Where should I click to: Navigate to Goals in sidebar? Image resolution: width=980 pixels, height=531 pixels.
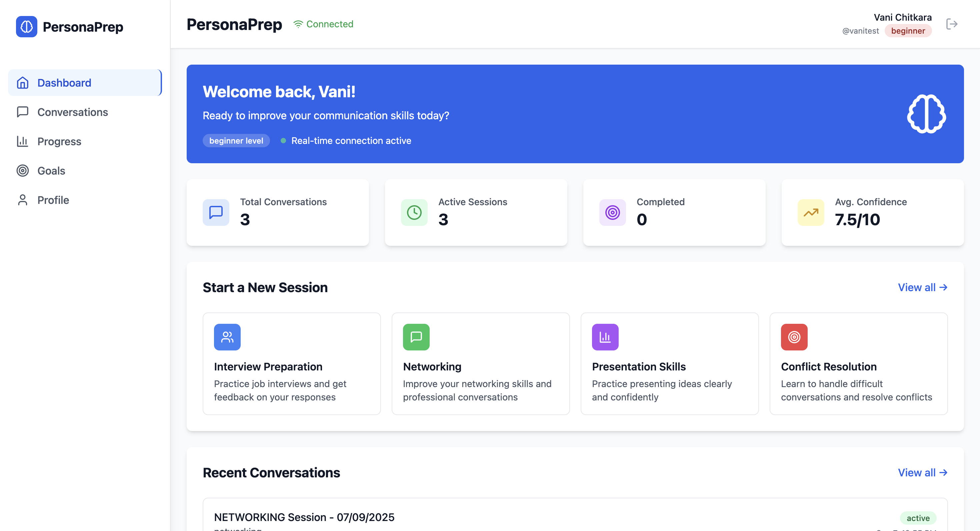(x=51, y=171)
